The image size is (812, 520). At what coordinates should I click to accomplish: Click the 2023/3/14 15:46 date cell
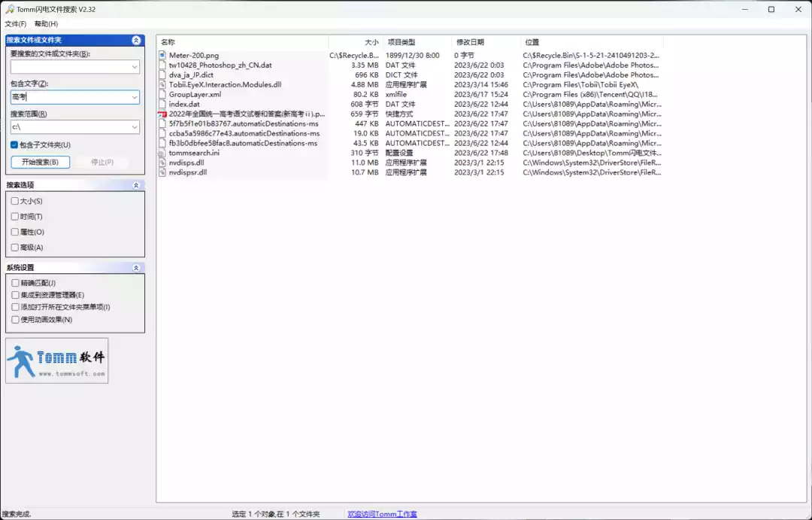(x=481, y=84)
